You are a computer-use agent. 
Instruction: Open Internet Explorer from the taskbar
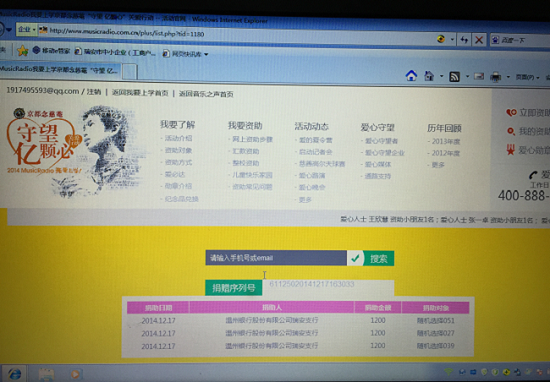coord(14,374)
